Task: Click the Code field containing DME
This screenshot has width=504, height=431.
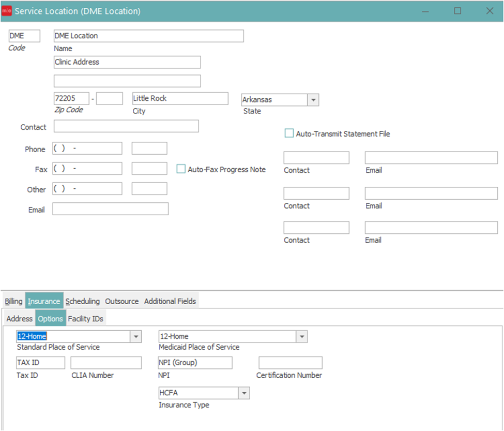Action: click(x=24, y=36)
